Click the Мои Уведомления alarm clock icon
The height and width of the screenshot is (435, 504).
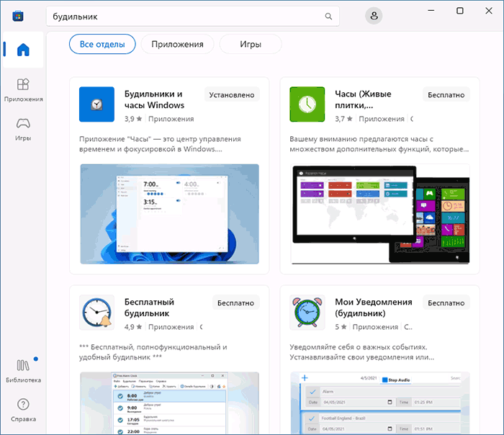(307, 313)
